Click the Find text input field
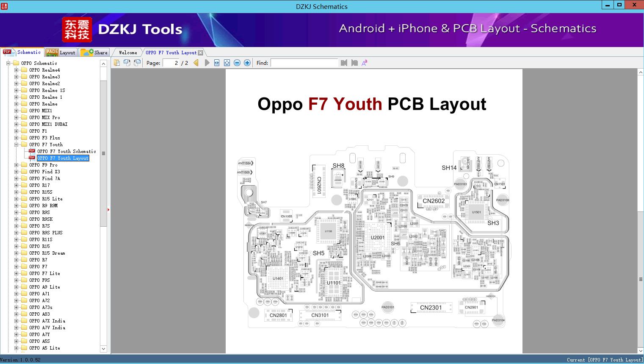644x364 pixels. pos(304,63)
